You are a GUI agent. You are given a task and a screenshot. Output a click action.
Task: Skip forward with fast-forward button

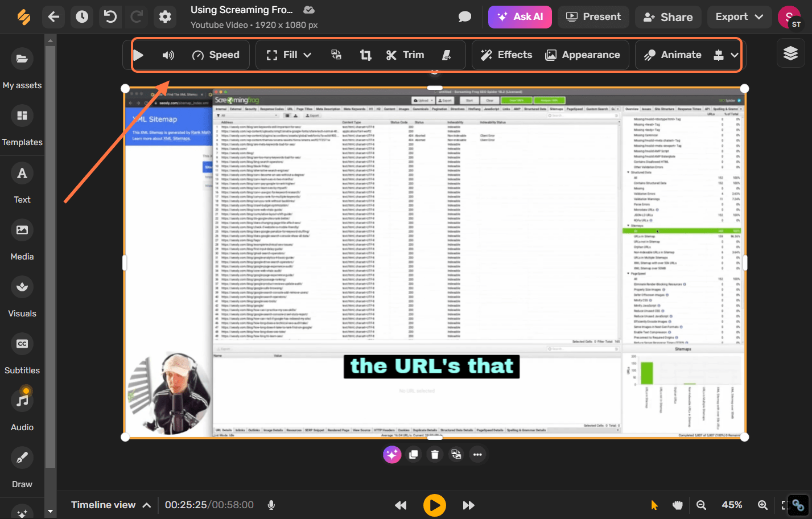[x=468, y=505]
